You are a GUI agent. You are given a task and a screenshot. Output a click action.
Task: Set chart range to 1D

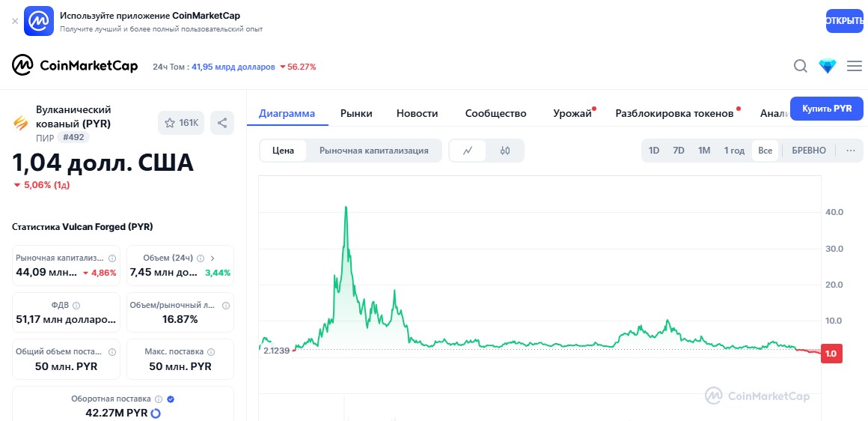(654, 150)
